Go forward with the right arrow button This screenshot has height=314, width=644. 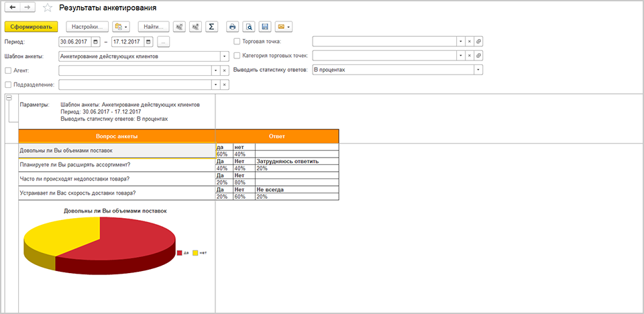pyautogui.click(x=28, y=7)
